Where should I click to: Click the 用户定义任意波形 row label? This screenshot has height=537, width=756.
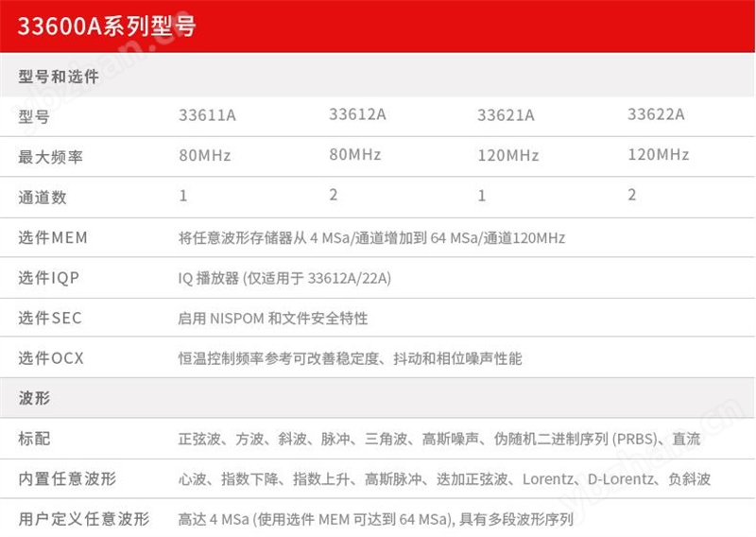84,519
